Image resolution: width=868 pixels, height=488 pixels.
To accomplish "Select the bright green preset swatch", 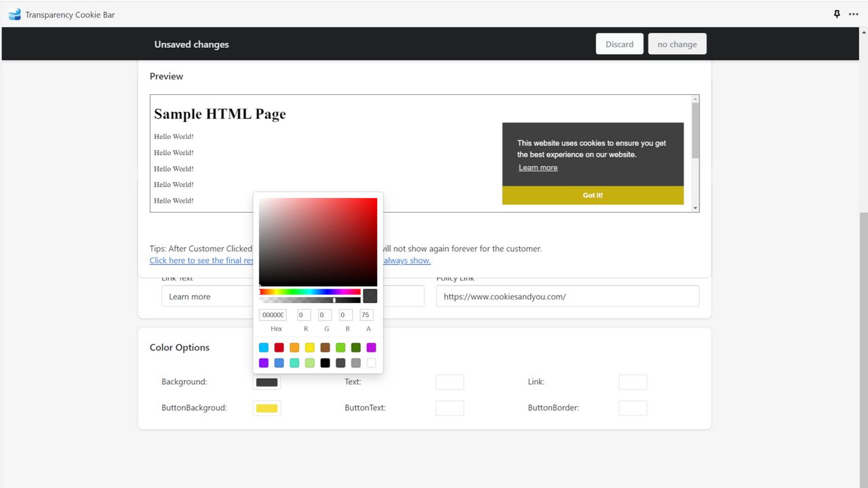I will tap(340, 348).
